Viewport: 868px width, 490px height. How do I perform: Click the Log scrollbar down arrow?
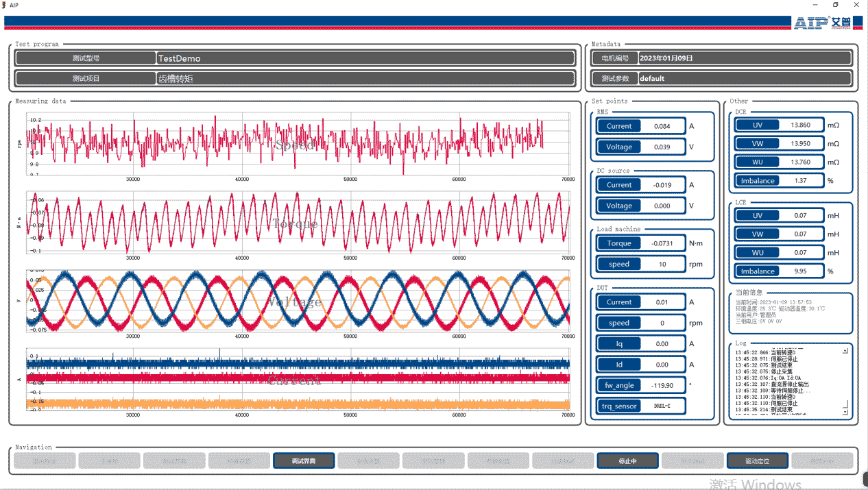845,412
